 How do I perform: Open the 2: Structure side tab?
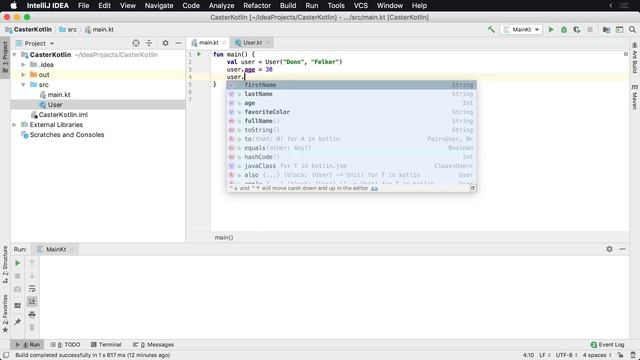[5, 264]
